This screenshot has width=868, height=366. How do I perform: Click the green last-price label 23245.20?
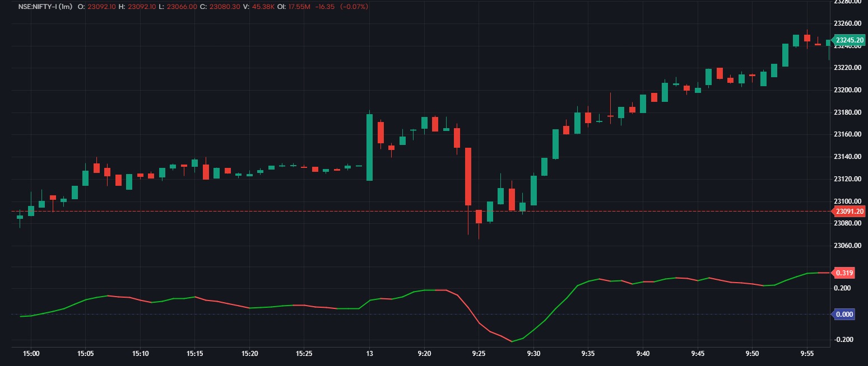click(x=850, y=40)
